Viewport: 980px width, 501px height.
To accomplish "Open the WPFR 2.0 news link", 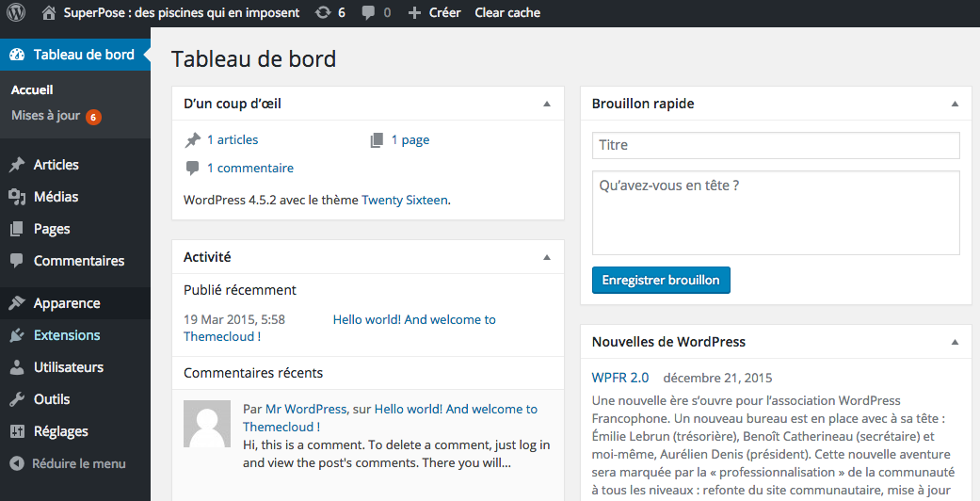I will coord(620,378).
